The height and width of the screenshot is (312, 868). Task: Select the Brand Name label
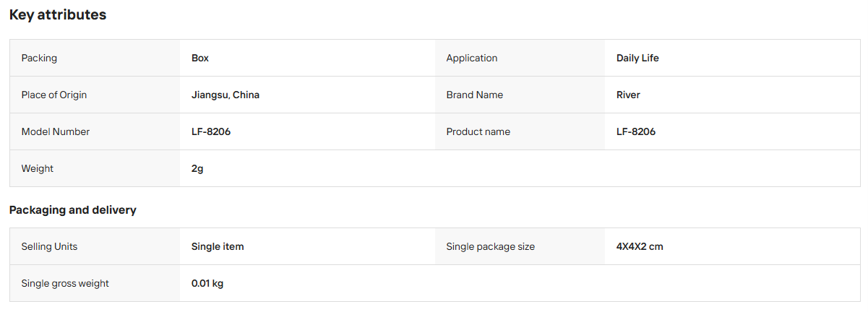click(475, 95)
